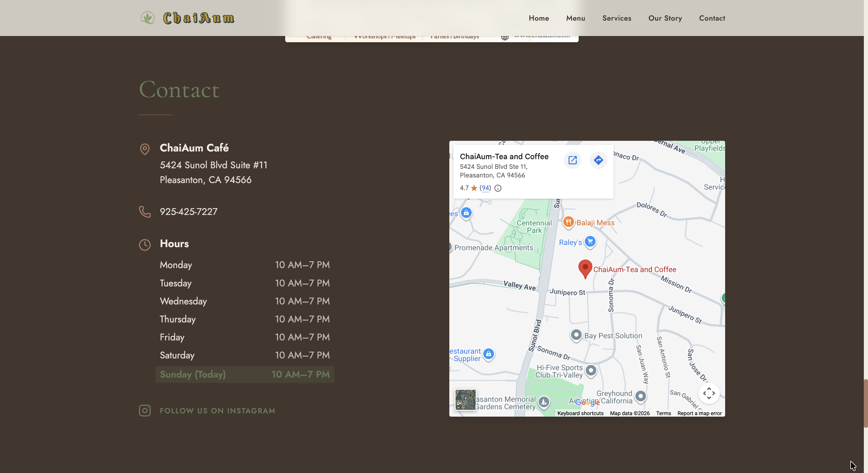Open the Home nav item

(x=539, y=18)
